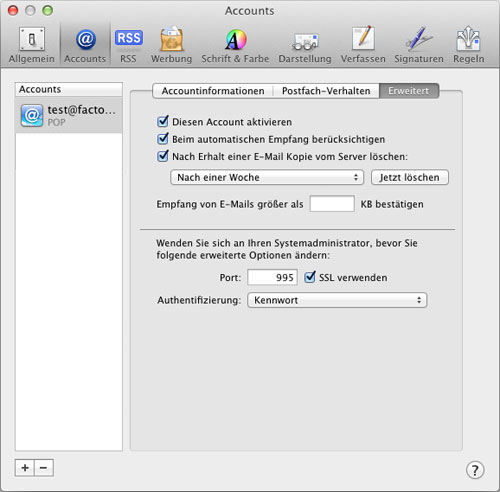The height and width of the screenshot is (492, 500).
Task: Open the Regeln rules pane
Action: coord(468,45)
